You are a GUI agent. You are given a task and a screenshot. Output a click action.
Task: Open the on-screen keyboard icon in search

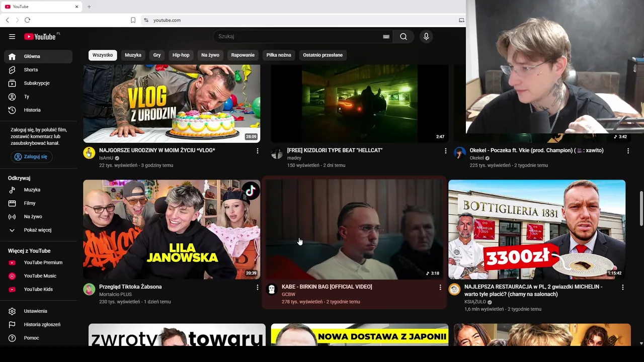[x=386, y=37]
